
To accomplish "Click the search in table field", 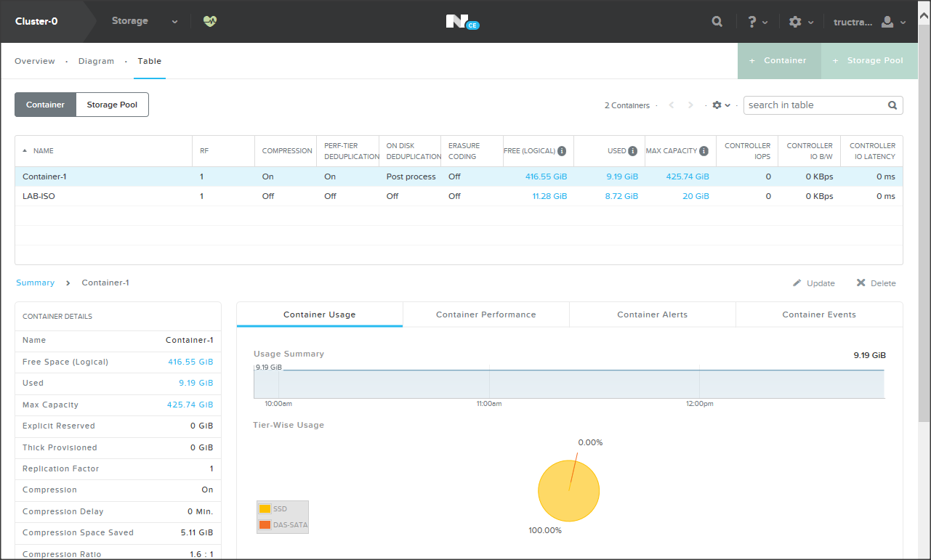I will coord(814,105).
